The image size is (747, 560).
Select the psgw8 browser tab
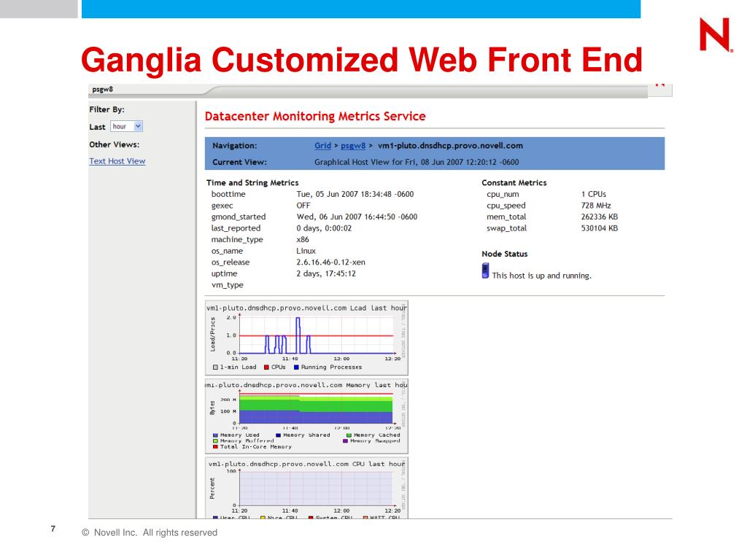(x=102, y=89)
